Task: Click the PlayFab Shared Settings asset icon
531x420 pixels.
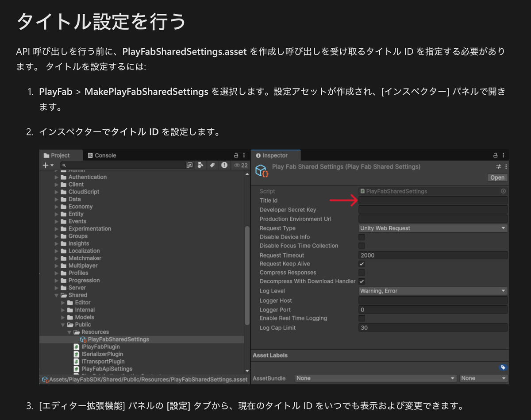Action: [x=262, y=171]
